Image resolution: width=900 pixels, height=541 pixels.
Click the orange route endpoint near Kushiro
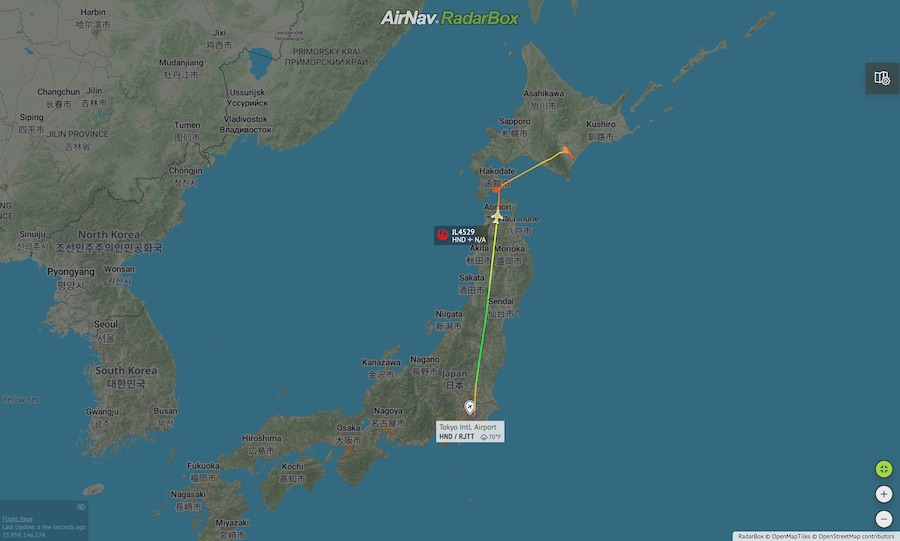567,152
